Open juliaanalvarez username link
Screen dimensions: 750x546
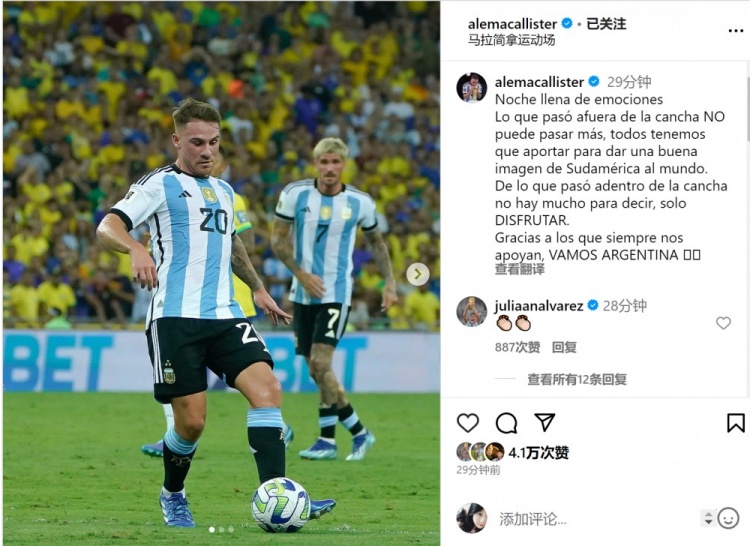pyautogui.click(x=539, y=306)
